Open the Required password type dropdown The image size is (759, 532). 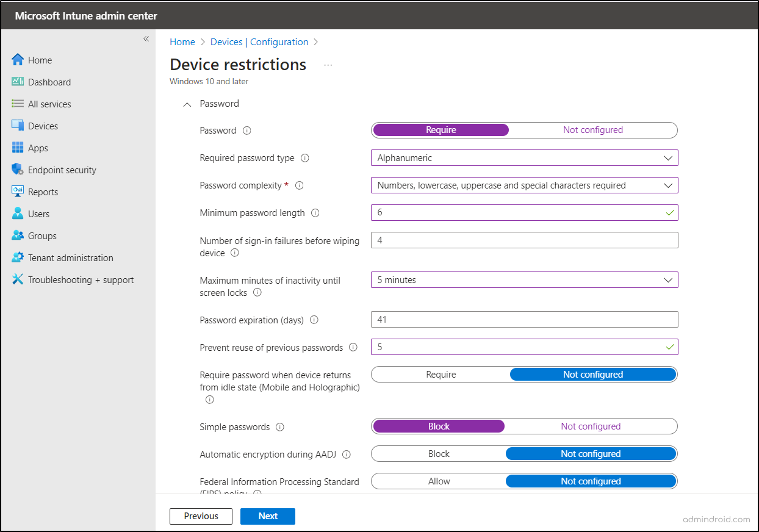[524, 157]
